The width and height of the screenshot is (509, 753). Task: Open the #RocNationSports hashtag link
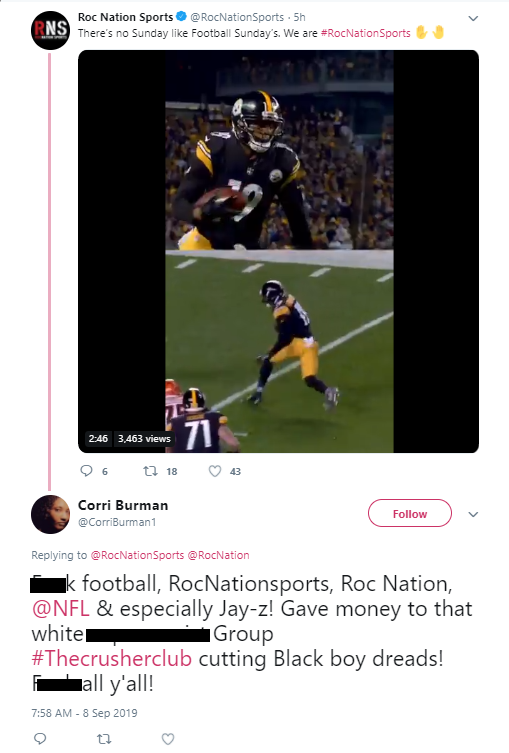tap(365, 33)
